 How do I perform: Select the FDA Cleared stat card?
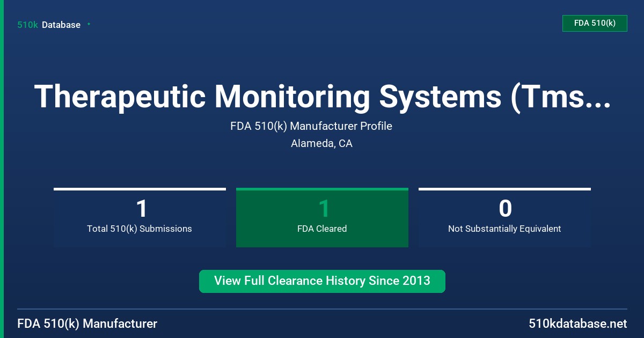pyautogui.click(x=322, y=217)
